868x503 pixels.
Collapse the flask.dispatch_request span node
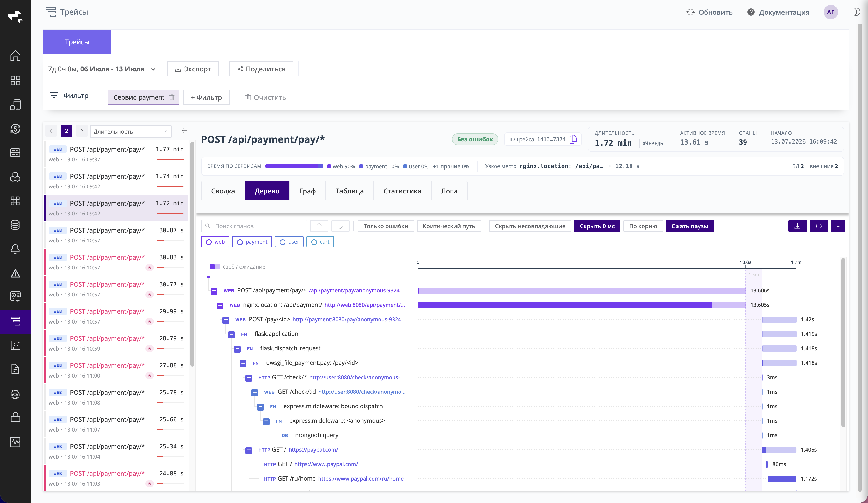[x=237, y=349]
